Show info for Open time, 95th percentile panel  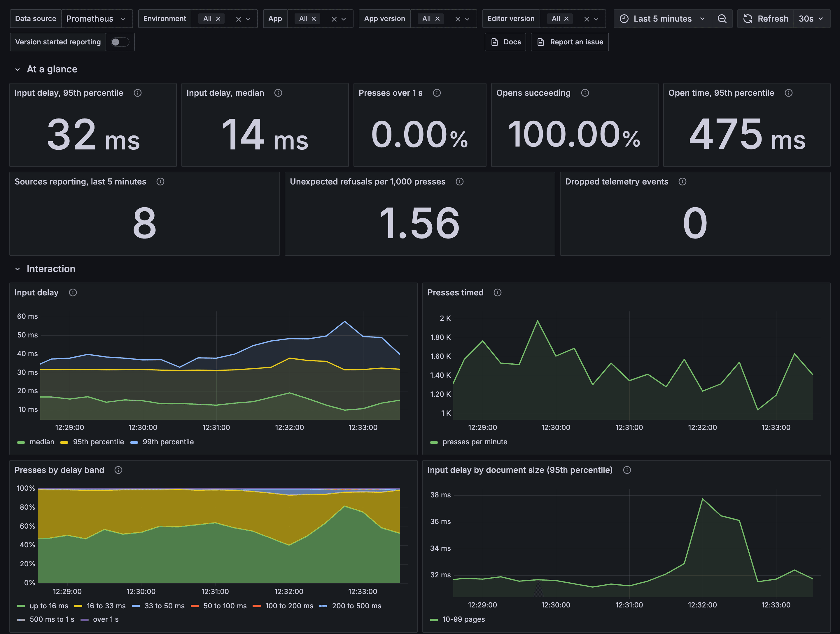(789, 93)
